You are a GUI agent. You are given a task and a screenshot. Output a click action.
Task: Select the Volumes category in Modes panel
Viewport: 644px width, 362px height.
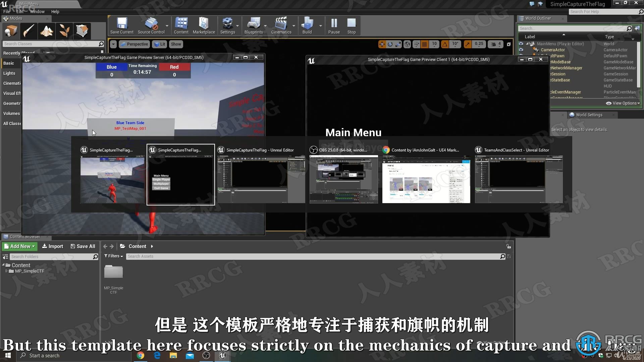point(11,113)
